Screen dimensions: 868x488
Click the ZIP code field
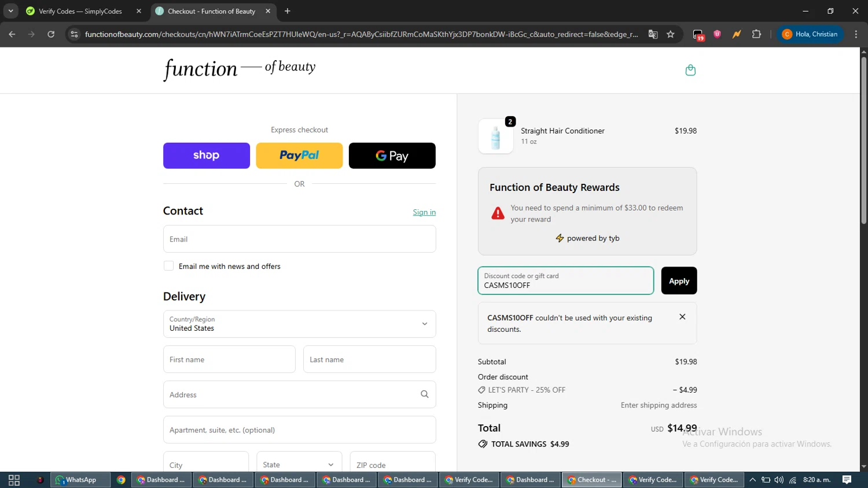coord(392,464)
